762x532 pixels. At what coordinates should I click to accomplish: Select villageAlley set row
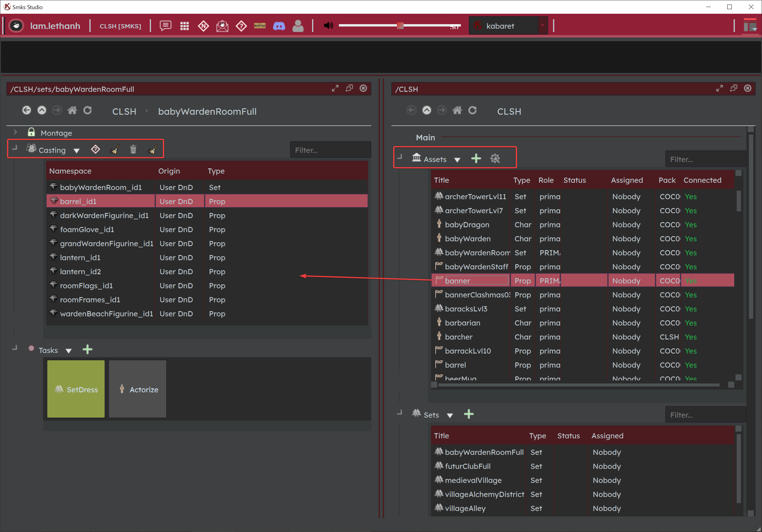[x=582, y=508]
